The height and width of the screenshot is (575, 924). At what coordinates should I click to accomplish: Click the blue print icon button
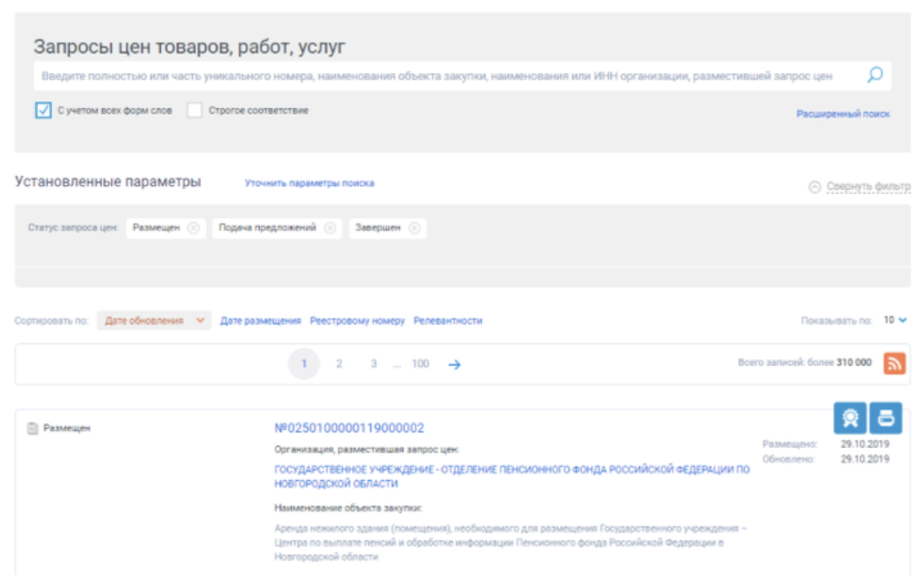pyautogui.click(x=885, y=418)
